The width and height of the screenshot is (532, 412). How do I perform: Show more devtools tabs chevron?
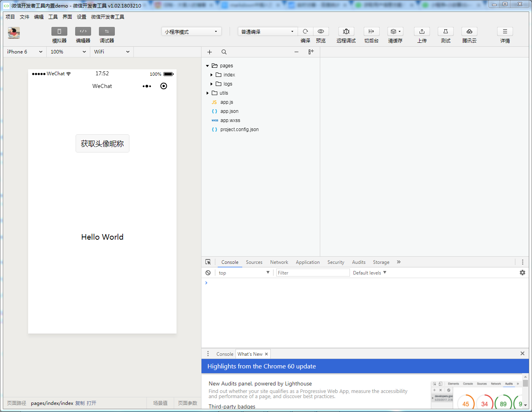click(x=399, y=262)
